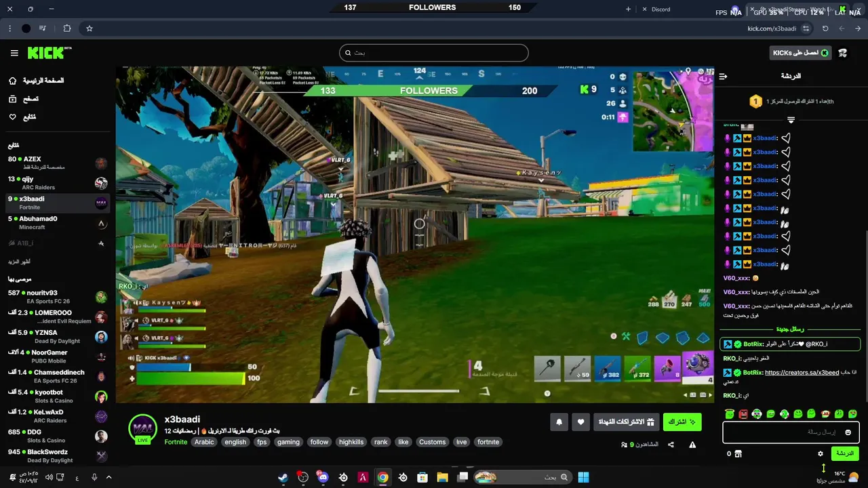Click the taskbar volume speaker icon

click(x=49, y=477)
